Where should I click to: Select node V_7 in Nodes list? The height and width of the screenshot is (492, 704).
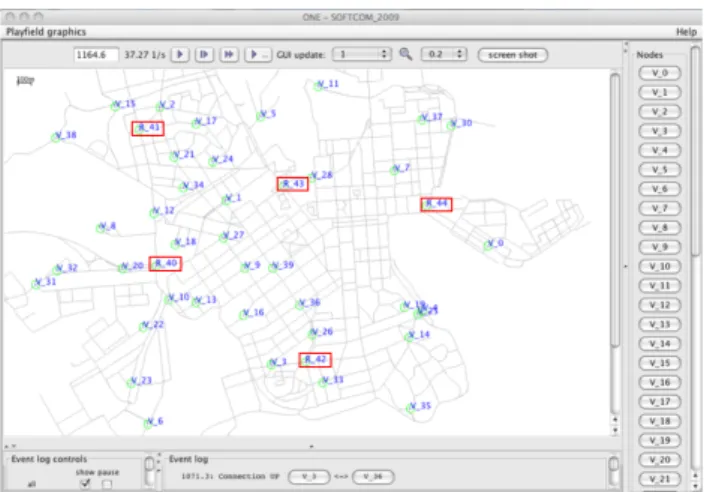(660, 208)
